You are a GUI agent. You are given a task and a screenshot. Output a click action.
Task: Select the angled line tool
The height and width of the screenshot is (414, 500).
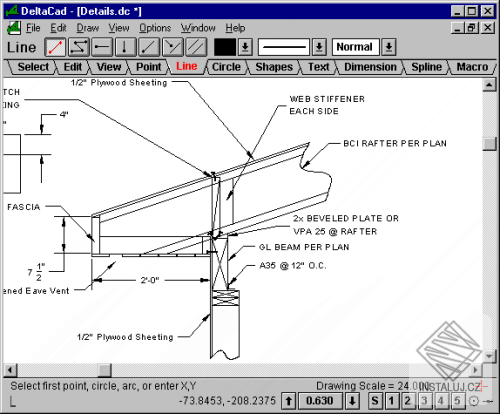coord(149,47)
